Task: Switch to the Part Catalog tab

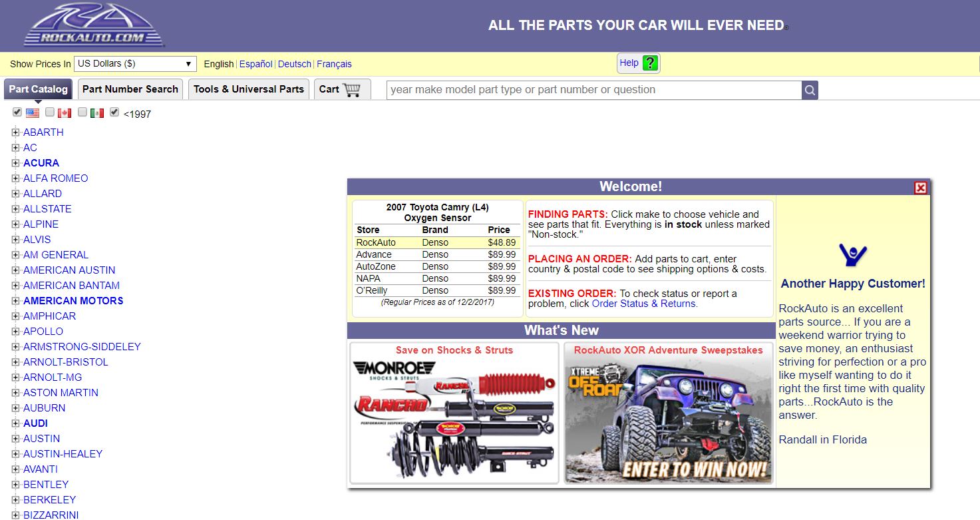Action: tap(38, 89)
